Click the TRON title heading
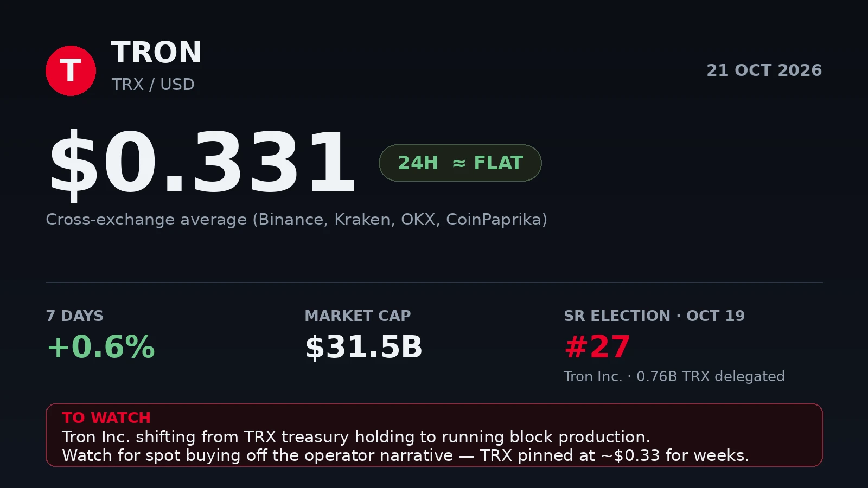This screenshot has width=868, height=488. pos(156,53)
